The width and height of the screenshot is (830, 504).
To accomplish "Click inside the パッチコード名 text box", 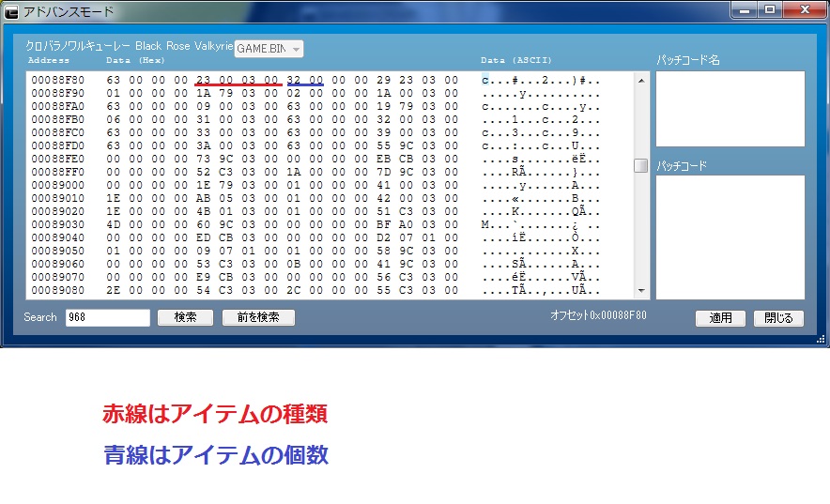I will click(x=730, y=108).
